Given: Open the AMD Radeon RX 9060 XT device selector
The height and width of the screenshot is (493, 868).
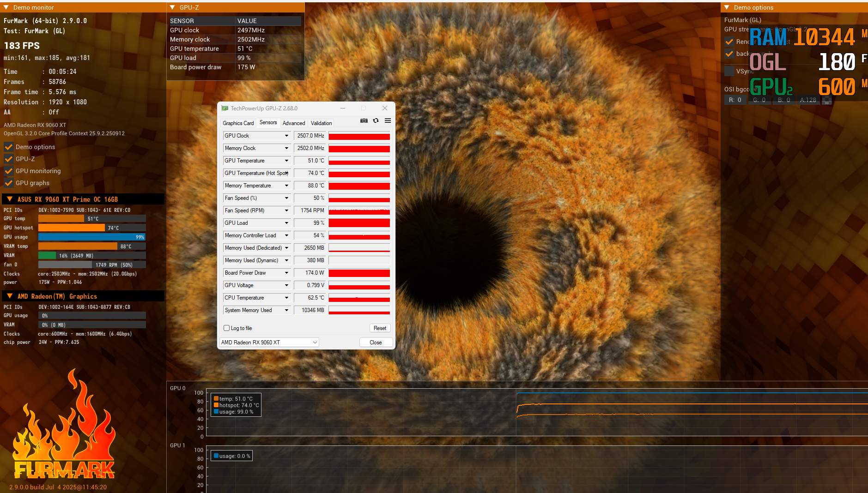Looking at the screenshot, I should 269,343.
